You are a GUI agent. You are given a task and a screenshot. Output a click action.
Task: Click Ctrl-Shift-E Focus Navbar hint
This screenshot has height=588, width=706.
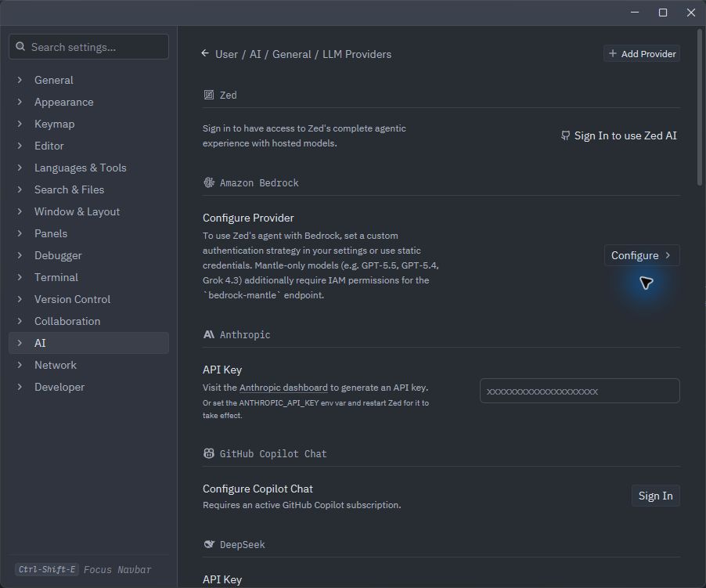pyautogui.click(x=85, y=569)
